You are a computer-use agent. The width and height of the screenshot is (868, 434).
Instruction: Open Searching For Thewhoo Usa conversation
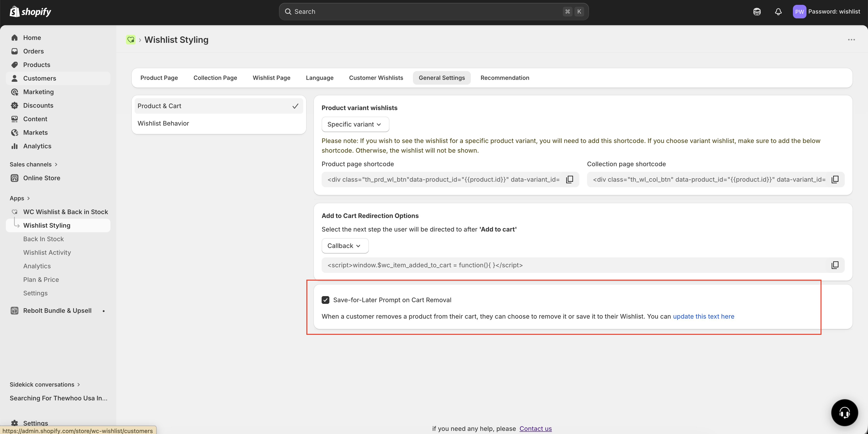click(58, 398)
